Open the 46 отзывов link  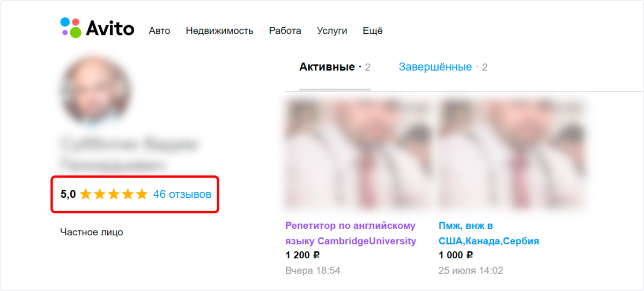pyautogui.click(x=182, y=194)
